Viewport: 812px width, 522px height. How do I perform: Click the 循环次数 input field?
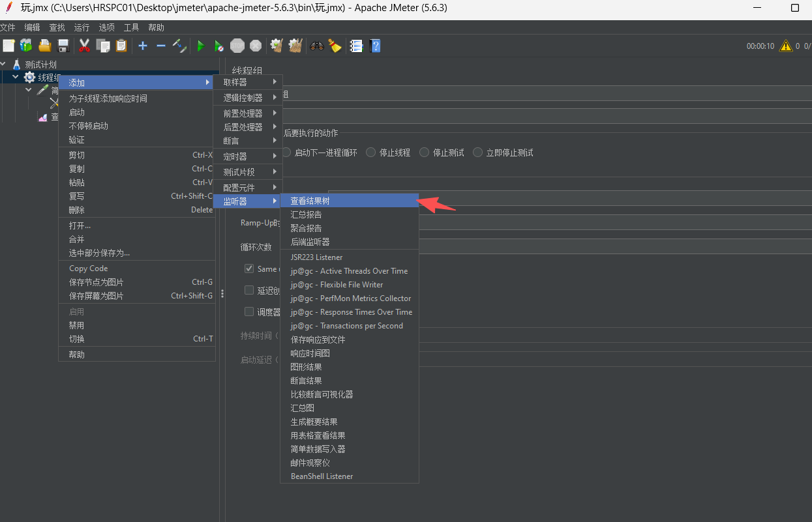coord(615,247)
